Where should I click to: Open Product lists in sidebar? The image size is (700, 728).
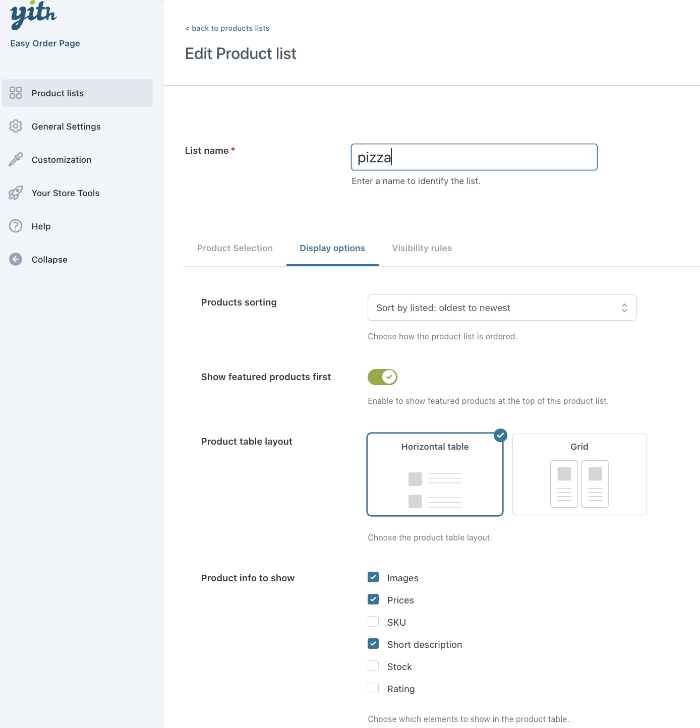(x=77, y=93)
